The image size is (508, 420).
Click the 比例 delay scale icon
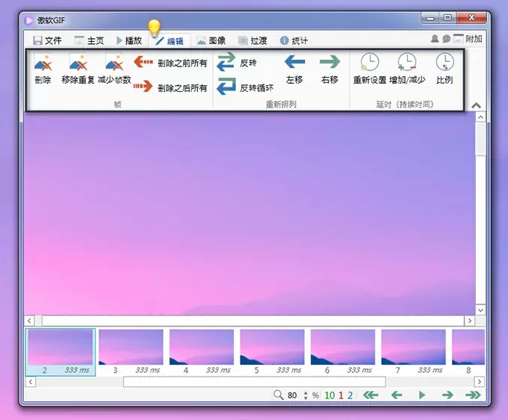tap(444, 68)
